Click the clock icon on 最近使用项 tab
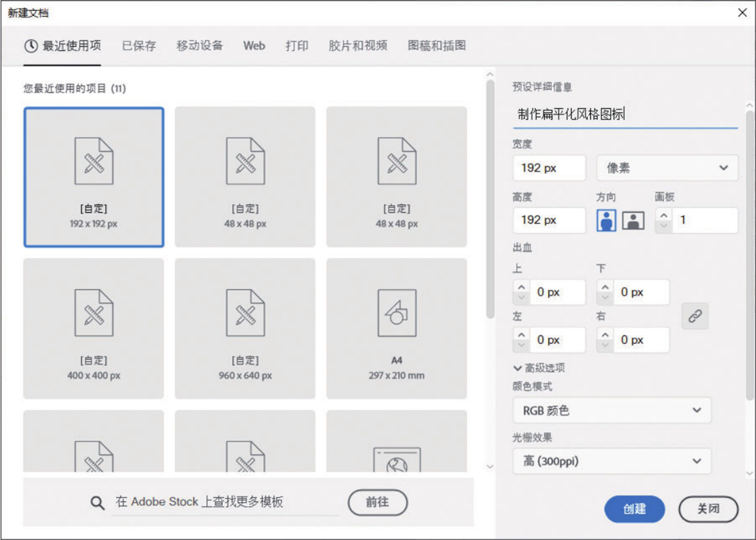The width and height of the screenshot is (756, 540). tap(31, 46)
